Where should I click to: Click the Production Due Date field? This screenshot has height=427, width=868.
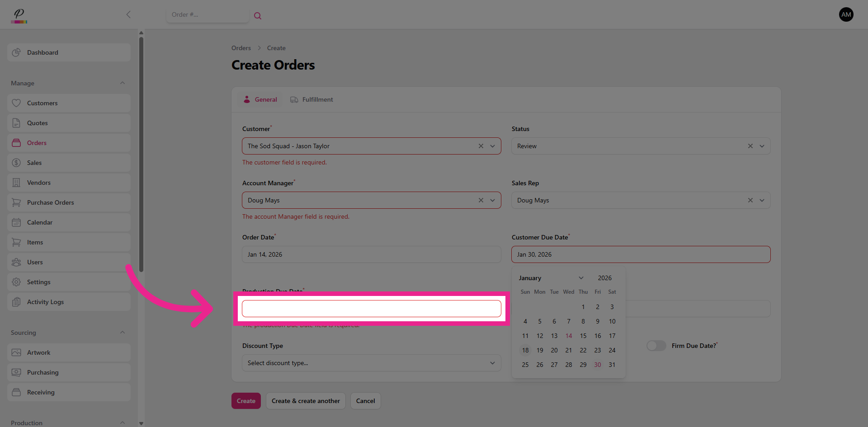371,309
